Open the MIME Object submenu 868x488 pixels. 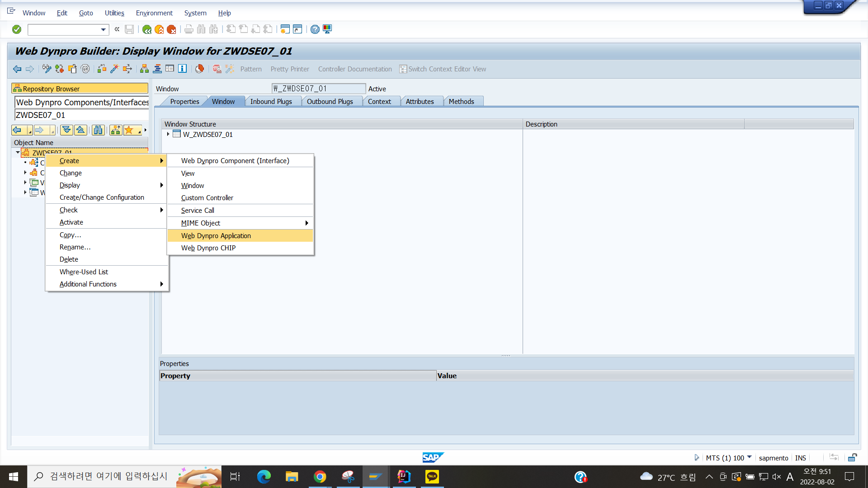click(240, 223)
